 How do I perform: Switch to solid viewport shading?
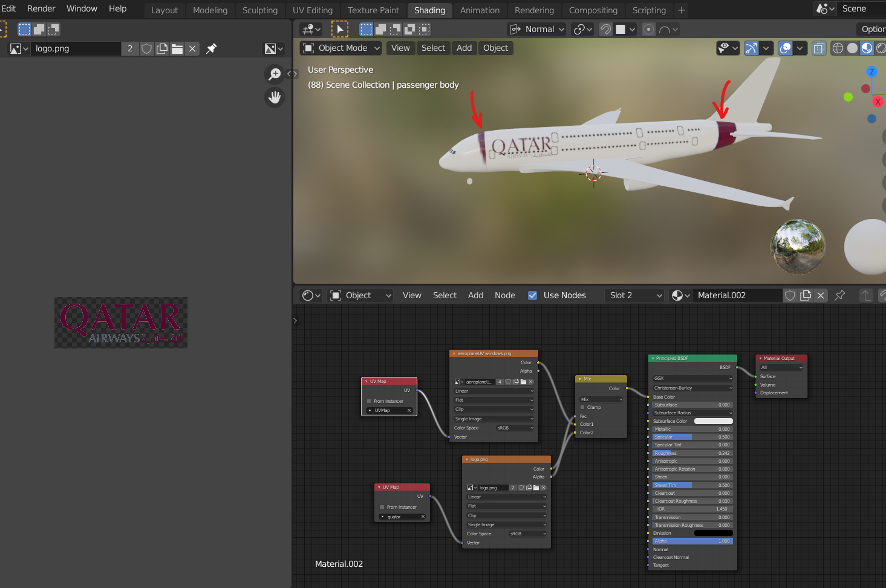(x=852, y=48)
